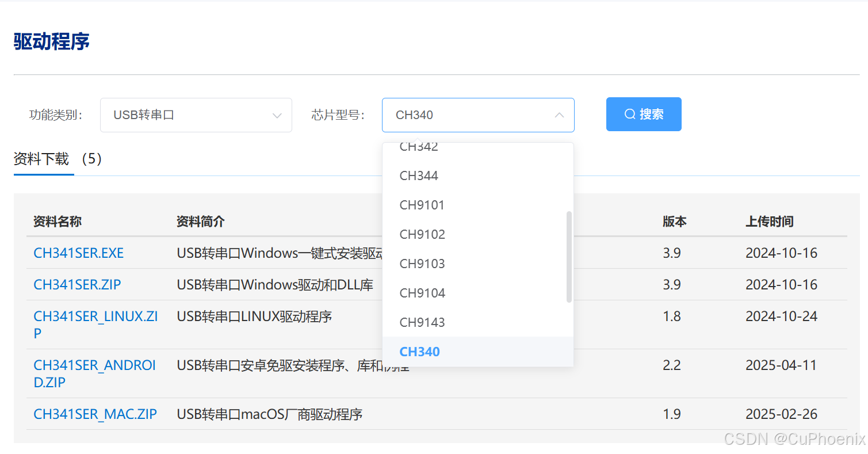Select CH344 from the chip list

tap(418, 176)
